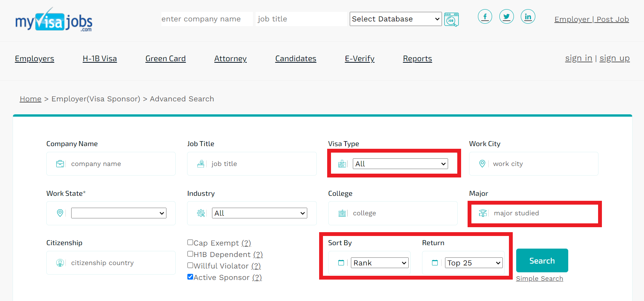Open the LinkedIn icon link
Viewport: 644px width, 301px height.
(x=528, y=16)
